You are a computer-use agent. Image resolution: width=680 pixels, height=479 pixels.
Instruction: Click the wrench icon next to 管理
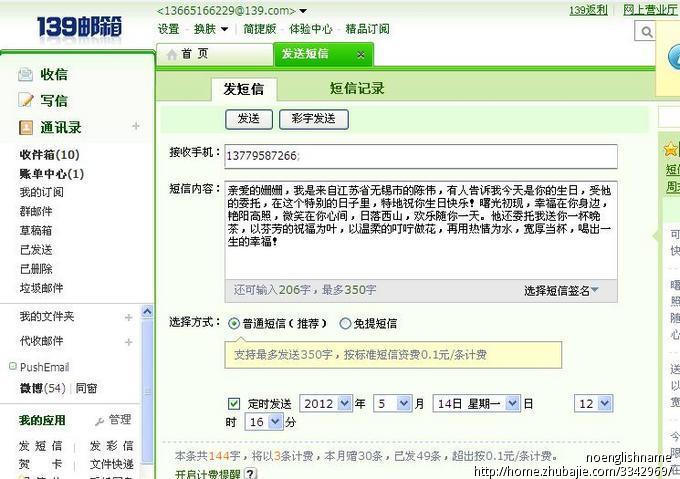pos(99,421)
